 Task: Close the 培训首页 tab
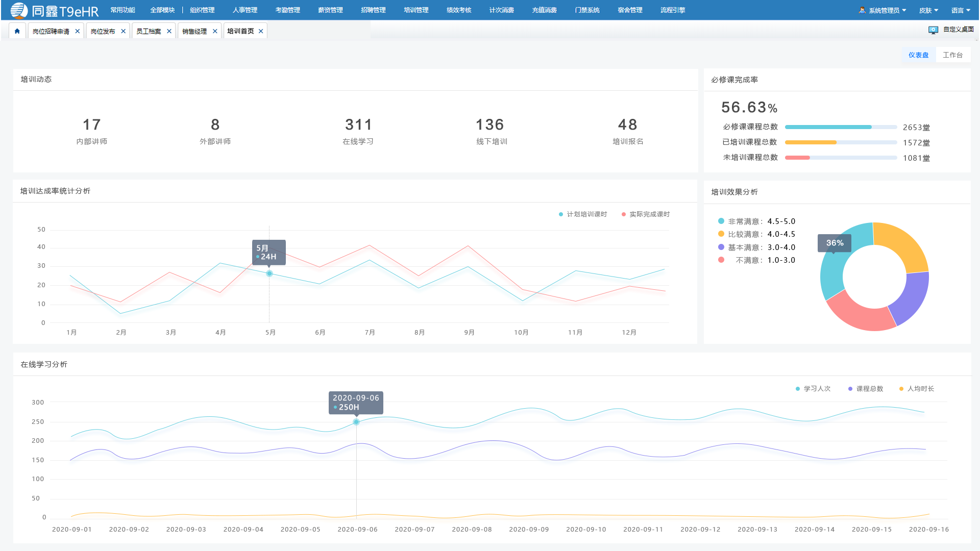261,31
